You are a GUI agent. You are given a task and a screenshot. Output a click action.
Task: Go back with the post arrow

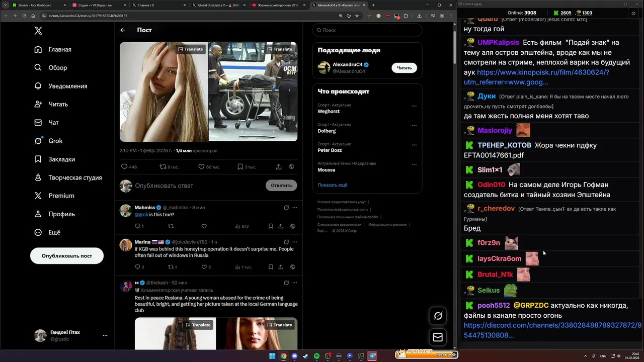[123, 30]
